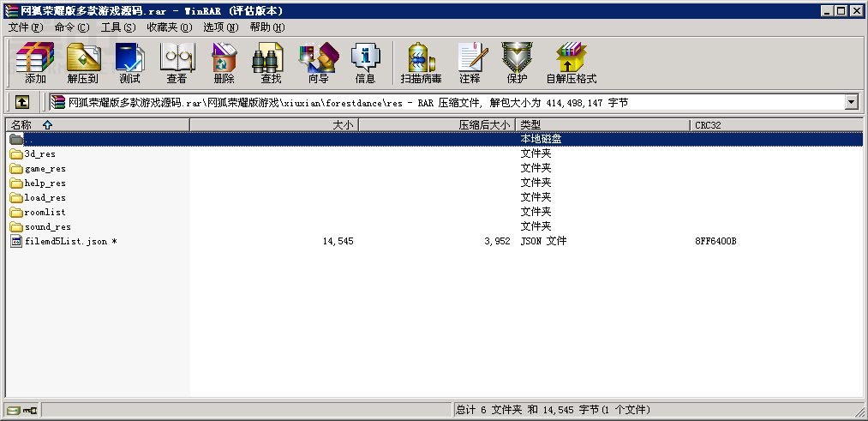Screen dimensions: 868x421
Task: Click the 删除 (Delete) toolbar icon
Action: [x=224, y=57]
